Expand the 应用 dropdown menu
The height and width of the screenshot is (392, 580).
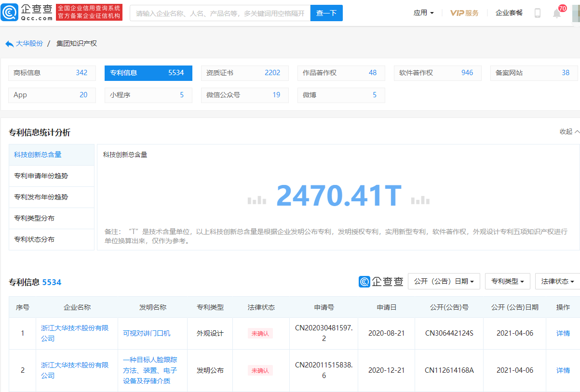click(423, 13)
